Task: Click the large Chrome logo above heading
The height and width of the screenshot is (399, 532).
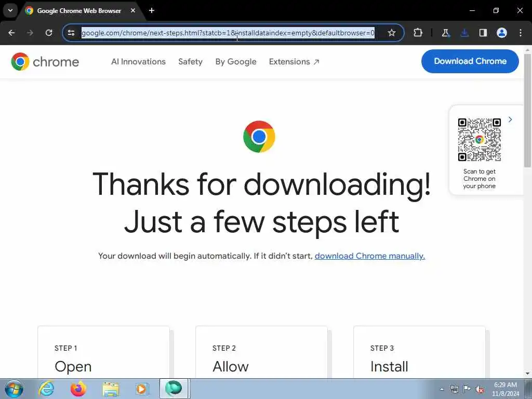Action: coord(259,137)
